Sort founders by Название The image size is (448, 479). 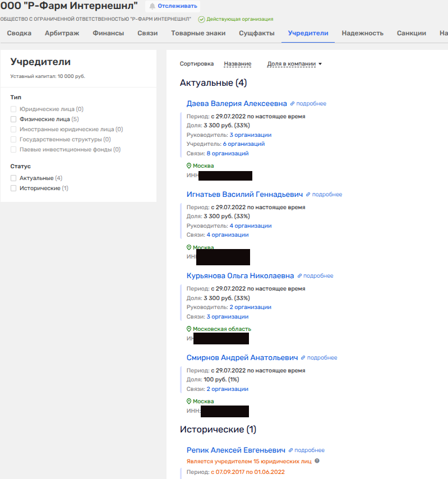(x=237, y=64)
